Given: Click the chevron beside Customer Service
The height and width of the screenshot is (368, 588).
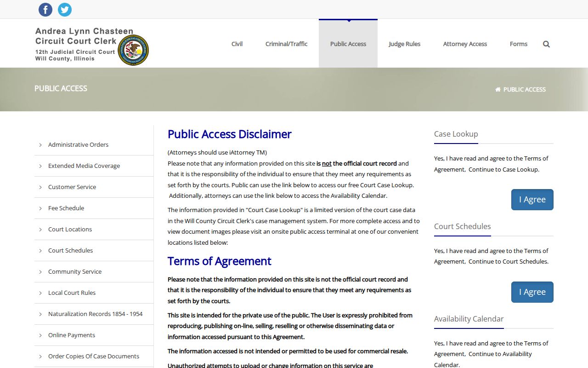Looking at the screenshot, I should (x=40, y=187).
